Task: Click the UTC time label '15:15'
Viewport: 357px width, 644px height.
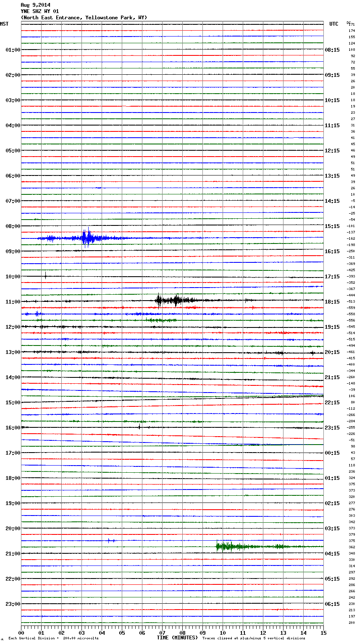Action: [x=332, y=226]
